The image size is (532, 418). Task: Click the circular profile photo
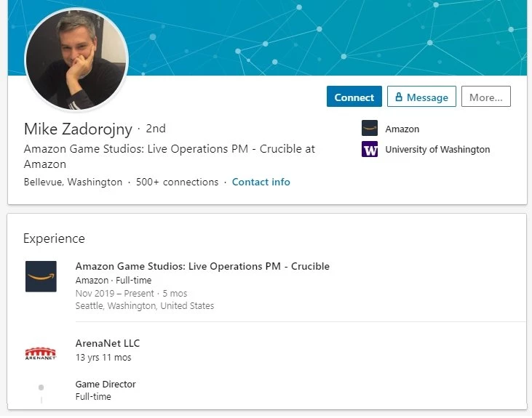pos(76,60)
